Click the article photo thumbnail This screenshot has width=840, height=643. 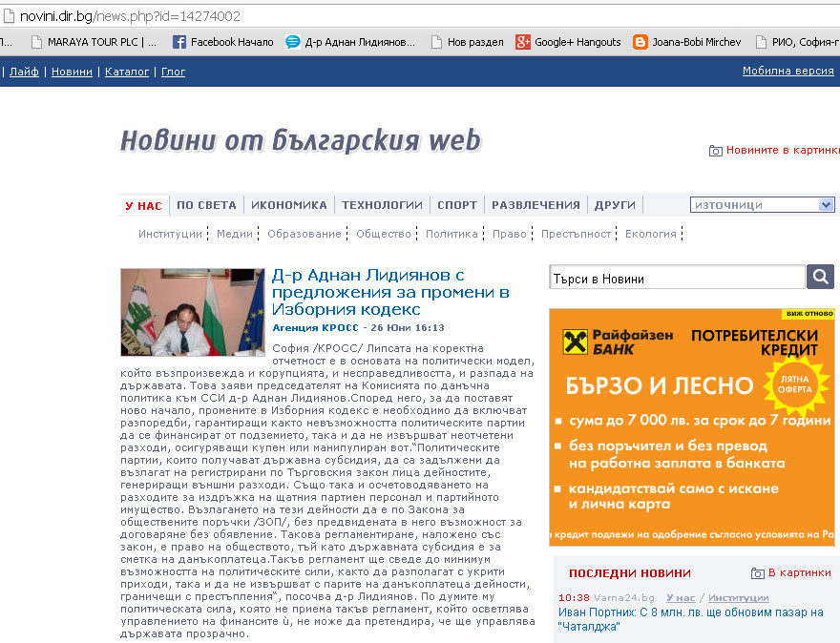point(192,313)
